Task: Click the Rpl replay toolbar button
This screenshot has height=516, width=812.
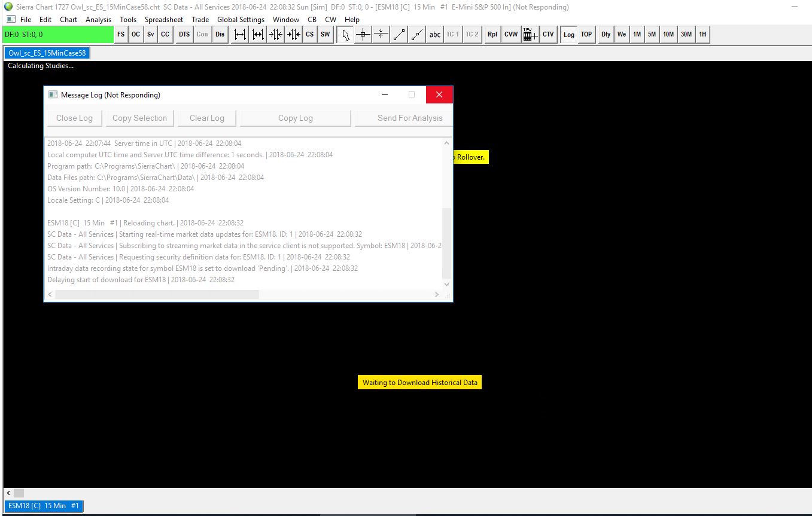Action: [x=492, y=35]
